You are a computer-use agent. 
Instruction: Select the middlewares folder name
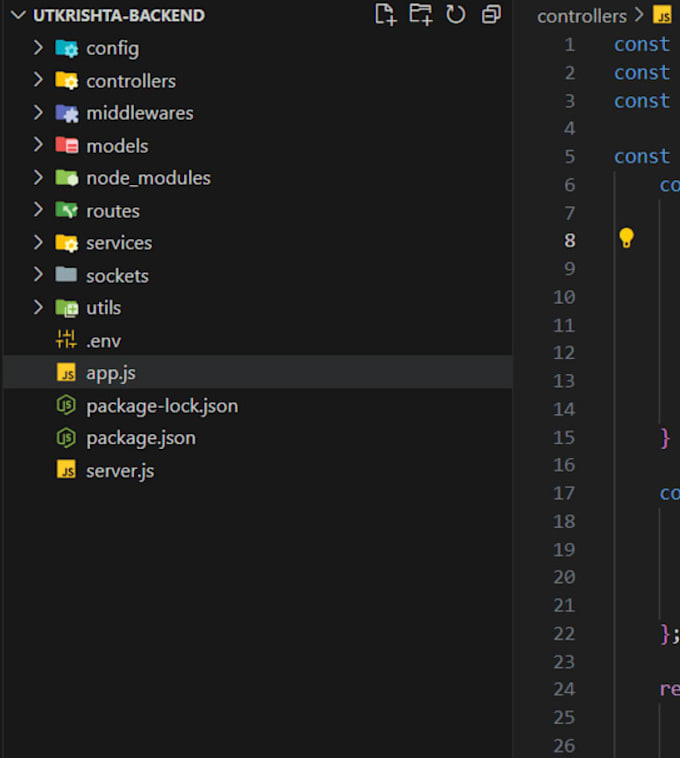pos(140,113)
